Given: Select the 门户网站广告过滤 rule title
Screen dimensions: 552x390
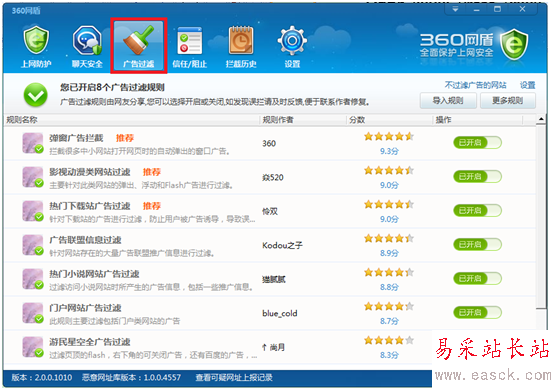Looking at the screenshot, I should (x=85, y=308).
